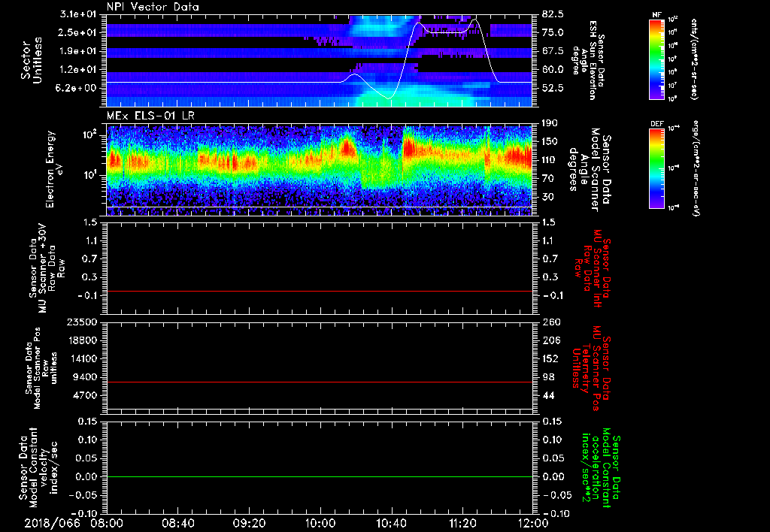Viewport: 770px width, 532px height.
Task: Click the 'NPI Vector Data' panel title
Action: (x=153, y=7)
